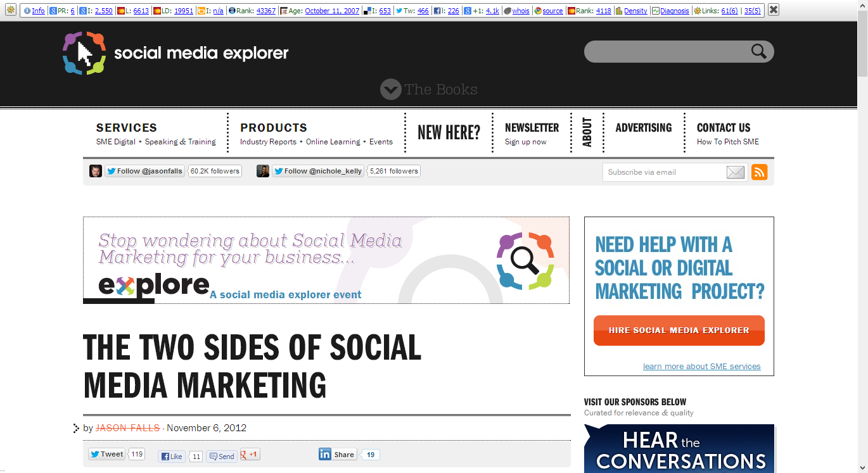868x473 pixels.
Task: Click Hire Social Media Explorer button
Action: [x=679, y=331]
